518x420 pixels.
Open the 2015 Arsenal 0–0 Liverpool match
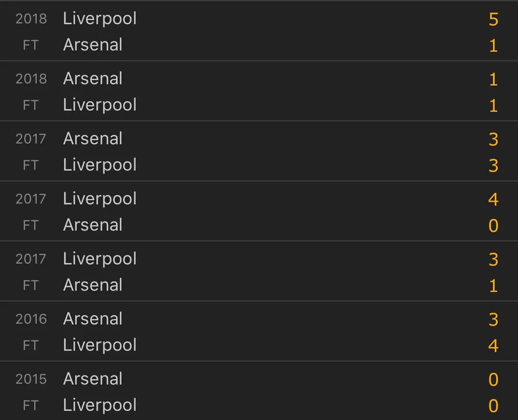click(x=259, y=392)
